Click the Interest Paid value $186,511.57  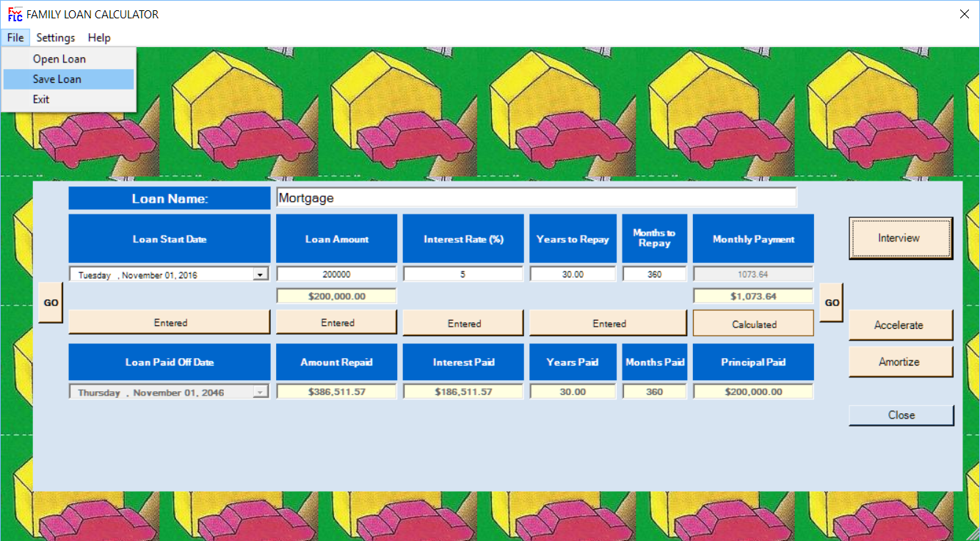point(463,391)
